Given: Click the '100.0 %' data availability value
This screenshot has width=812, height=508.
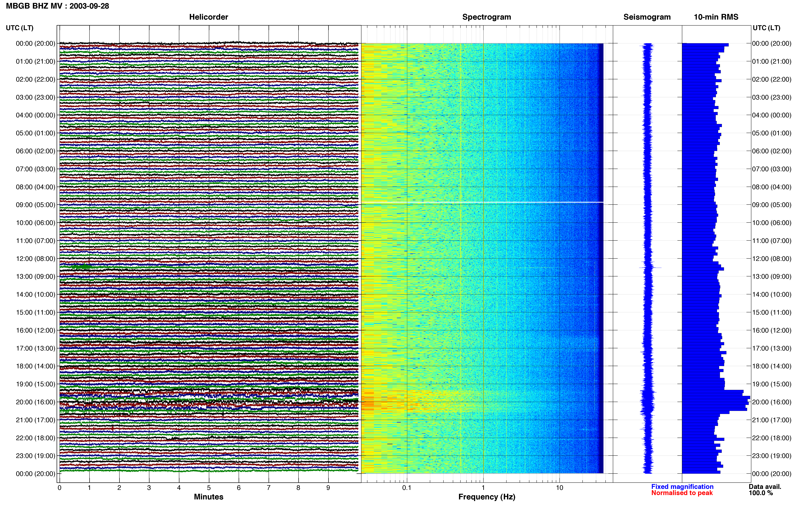Looking at the screenshot, I should click(761, 493).
